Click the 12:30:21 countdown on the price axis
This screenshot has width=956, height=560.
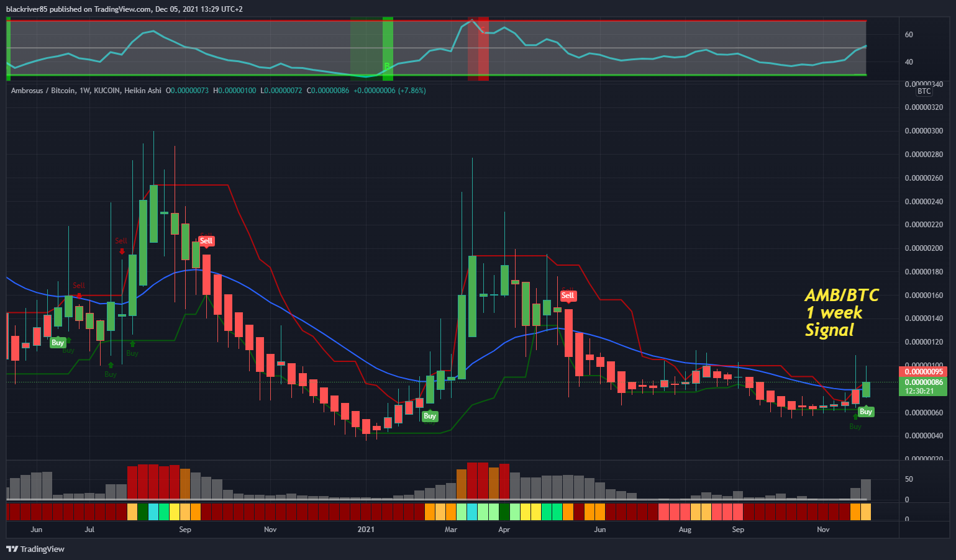coord(919,391)
